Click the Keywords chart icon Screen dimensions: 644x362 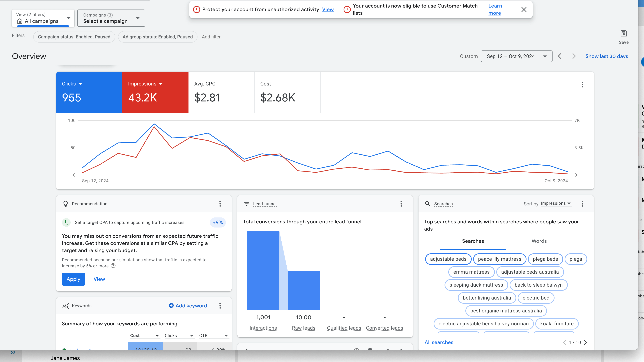(66, 306)
